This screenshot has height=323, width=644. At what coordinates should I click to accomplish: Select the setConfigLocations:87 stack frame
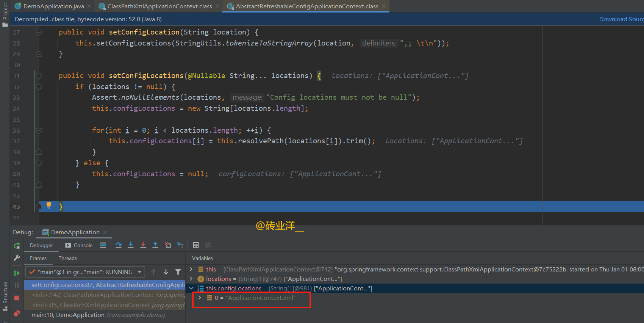coord(105,285)
